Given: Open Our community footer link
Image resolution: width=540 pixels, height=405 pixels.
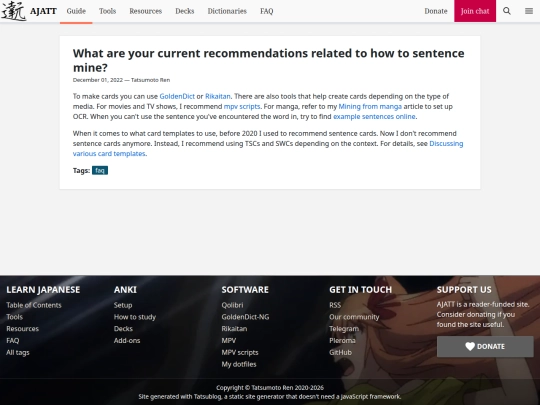Looking at the screenshot, I should tap(354, 317).
